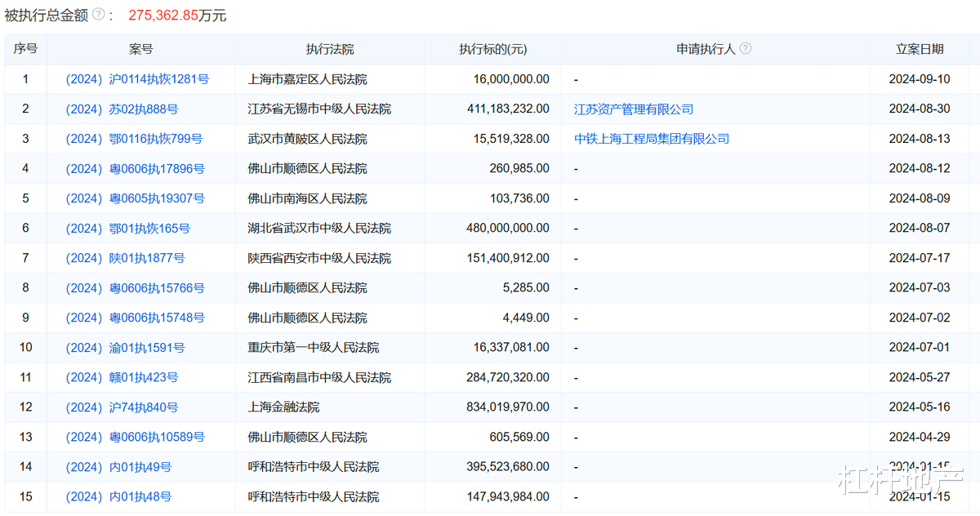Viewport: 980px width, 516px height.
Task: Click court cell 重庆市第一中级人民法院
Action: (314, 348)
